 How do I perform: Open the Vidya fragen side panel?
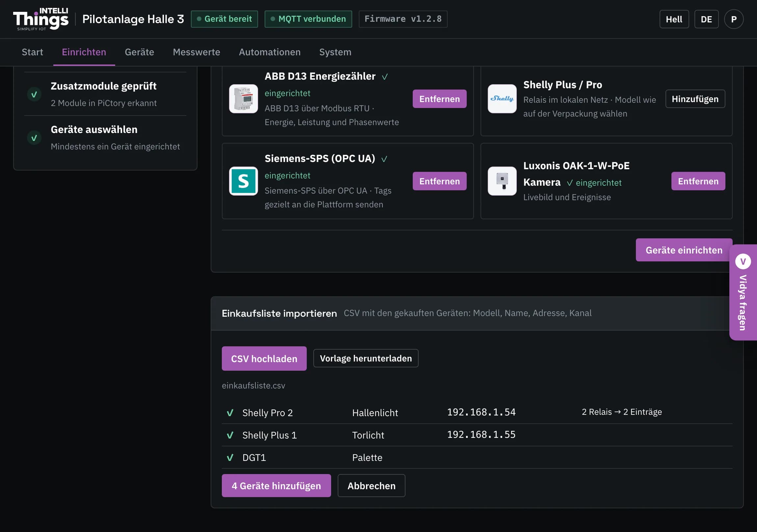coord(743,292)
